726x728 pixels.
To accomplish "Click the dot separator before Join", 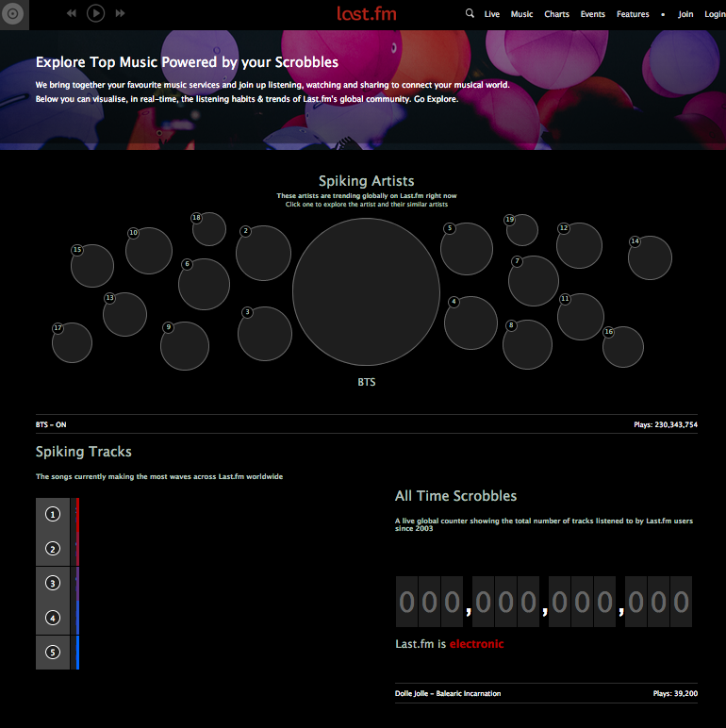I will point(663,14).
